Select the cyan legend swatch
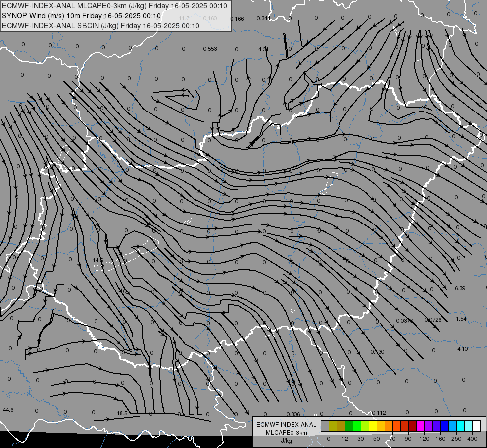 coord(461,426)
